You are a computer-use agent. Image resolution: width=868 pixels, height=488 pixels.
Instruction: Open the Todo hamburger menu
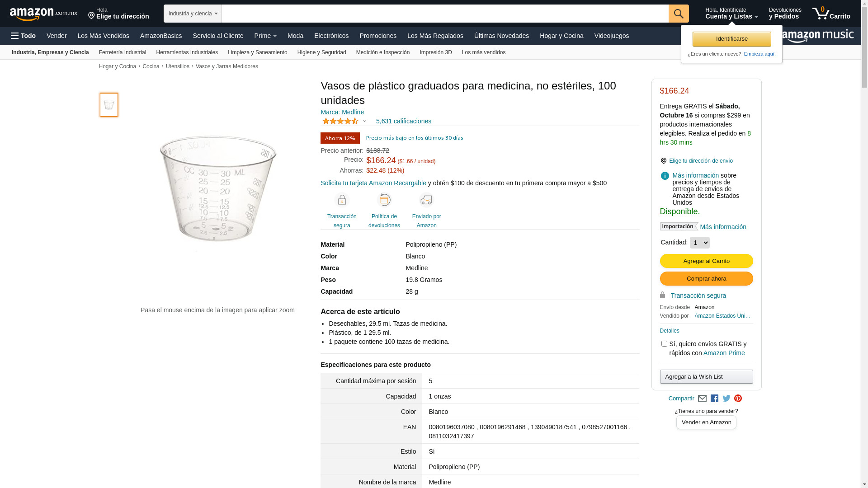click(24, 36)
